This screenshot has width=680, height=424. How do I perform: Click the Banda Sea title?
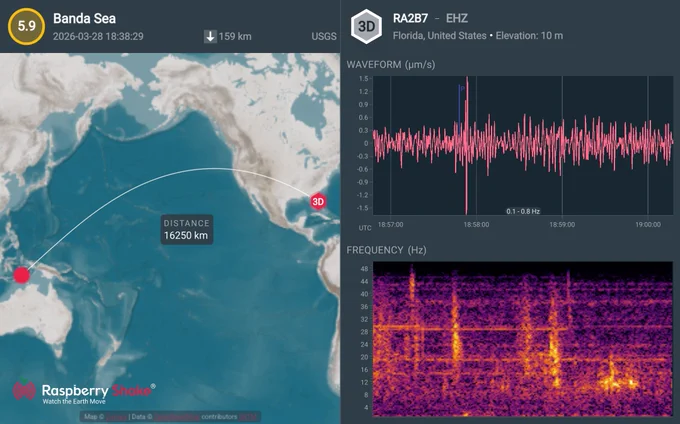85,19
